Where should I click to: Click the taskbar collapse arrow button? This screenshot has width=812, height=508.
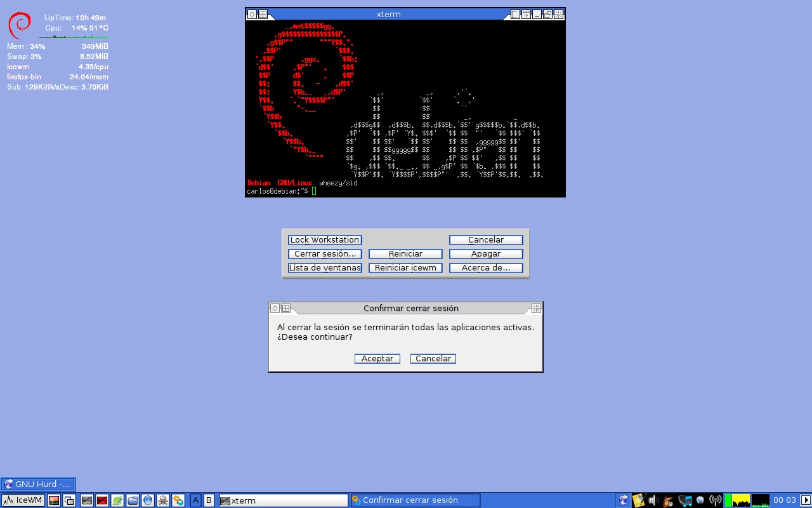click(x=806, y=500)
